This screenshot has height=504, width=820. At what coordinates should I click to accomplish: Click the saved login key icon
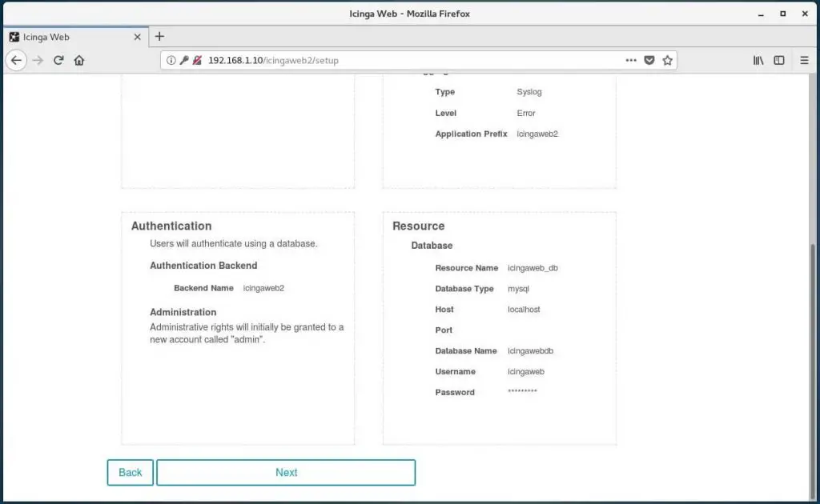pyautogui.click(x=184, y=61)
